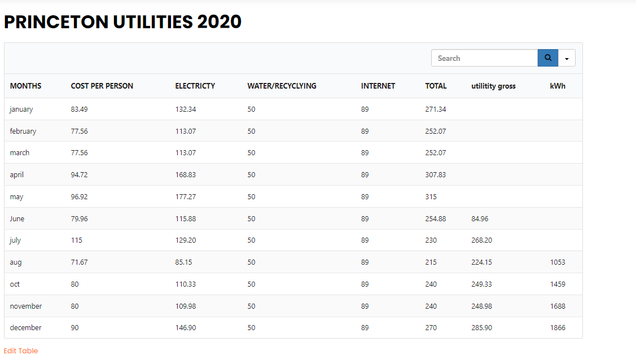Click the december row label
Viewport: 636px width, 364px height.
click(25, 328)
